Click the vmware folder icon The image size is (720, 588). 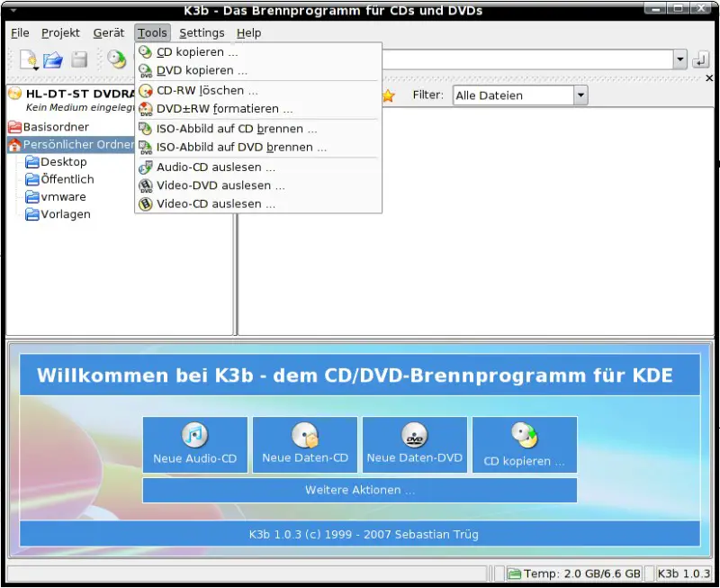[x=32, y=196]
